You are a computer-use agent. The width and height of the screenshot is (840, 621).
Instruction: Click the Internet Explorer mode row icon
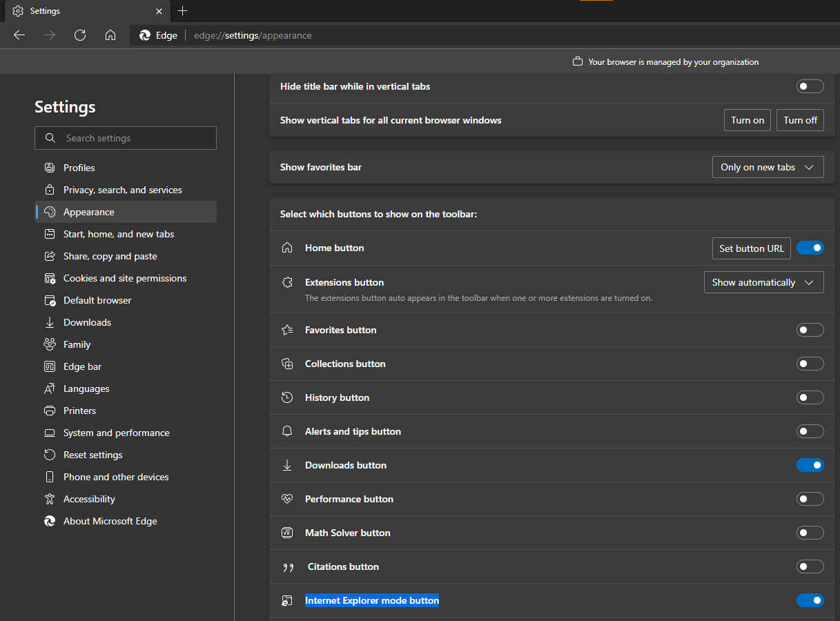(287, 601)
